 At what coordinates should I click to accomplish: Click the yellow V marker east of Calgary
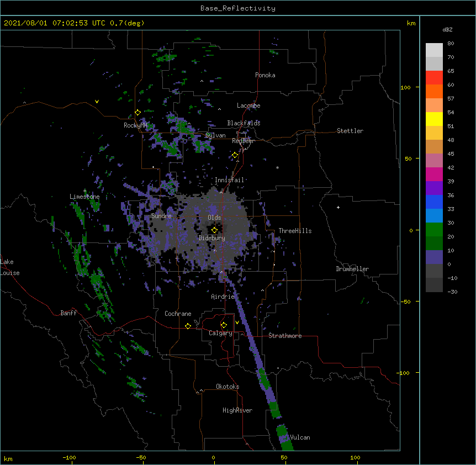coord(237,323)
